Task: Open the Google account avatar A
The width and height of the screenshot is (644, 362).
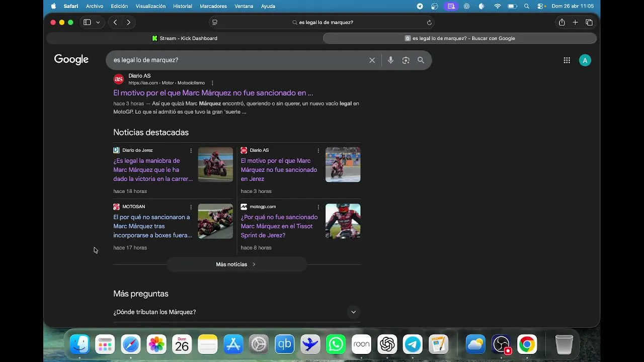Action: pyautogui.click(x=585, y=60)
